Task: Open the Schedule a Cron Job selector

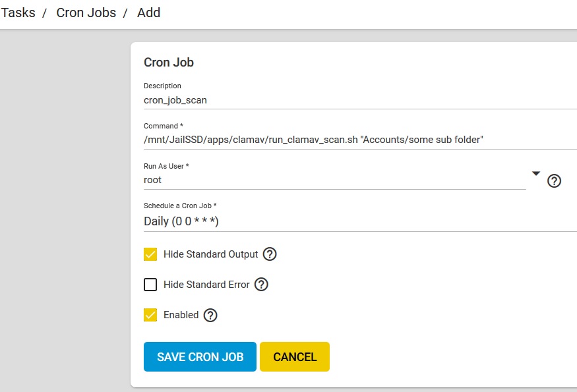Action: 360,221
